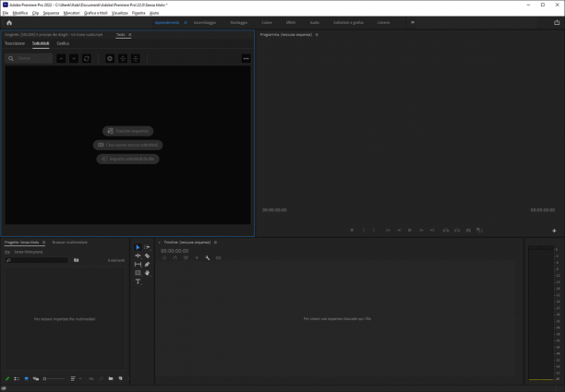Open the button editor plus in Program monitor
The image size is (565, 392).
coord(554,231)
